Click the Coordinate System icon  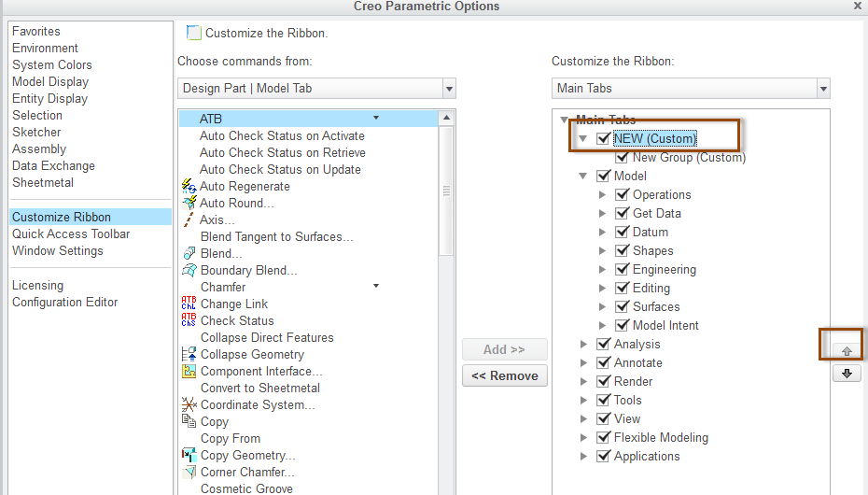click(189, 404)
